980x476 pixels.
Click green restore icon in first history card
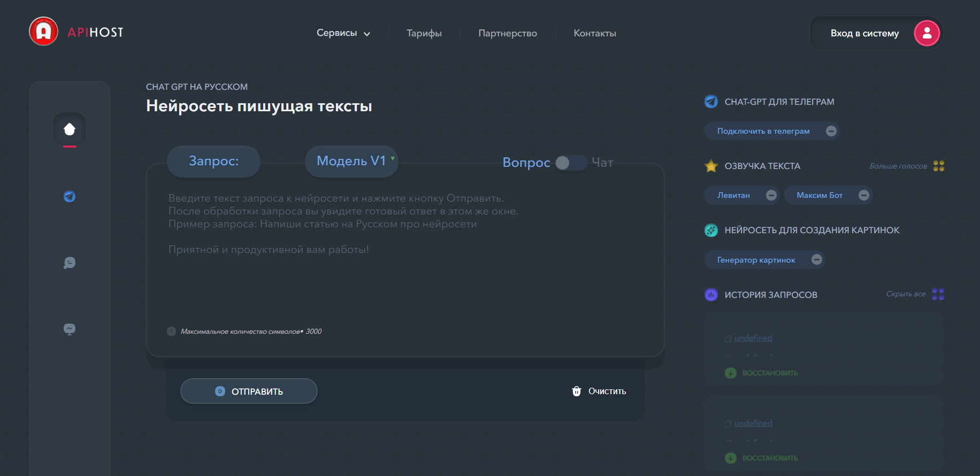tap(730, 373)
